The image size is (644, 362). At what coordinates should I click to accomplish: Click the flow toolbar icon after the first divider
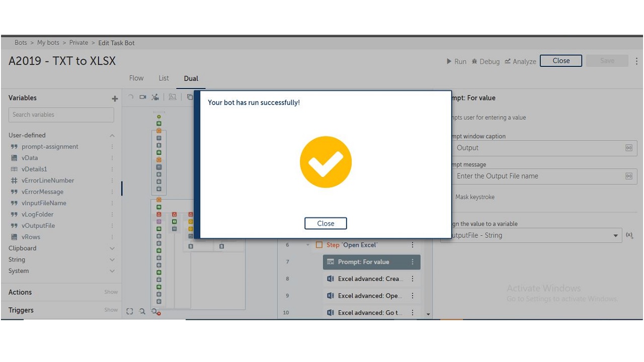(173, 97)
